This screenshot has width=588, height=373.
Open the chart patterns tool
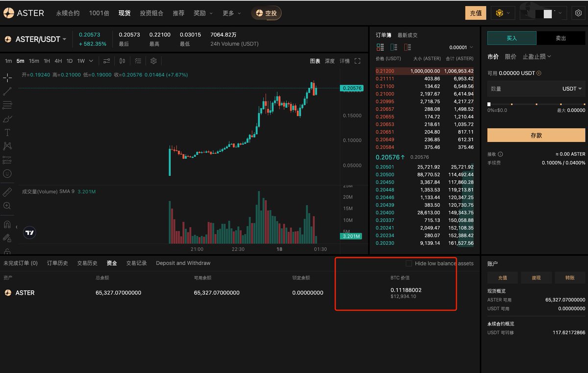[x=7, y=146]
